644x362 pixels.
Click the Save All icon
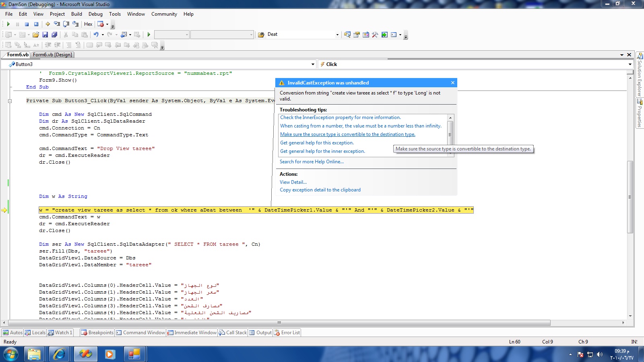pyautogui.click(x=54, y=35)
